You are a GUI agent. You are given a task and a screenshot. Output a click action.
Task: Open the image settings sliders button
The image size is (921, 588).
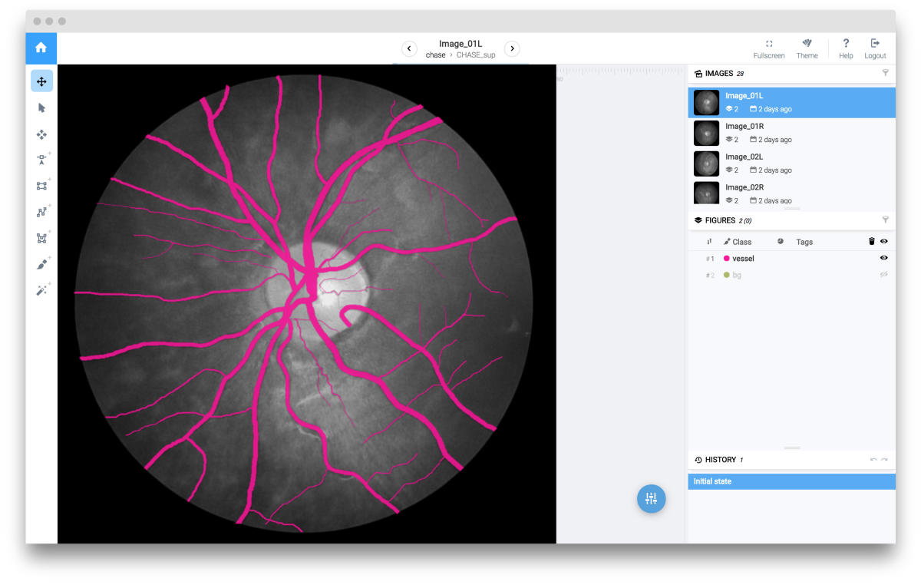[652, 498]
